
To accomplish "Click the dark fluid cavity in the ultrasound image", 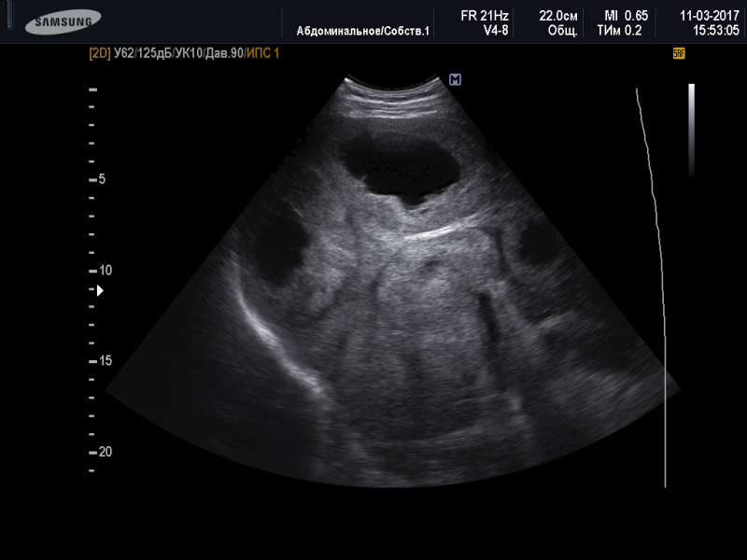I will point(400,168).
